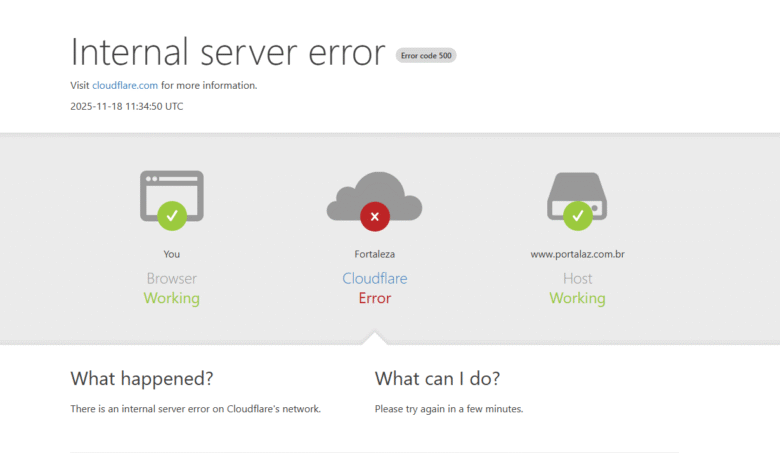Click the "You" label under the browser icon

pyautogui.click(x=172, y=254)
